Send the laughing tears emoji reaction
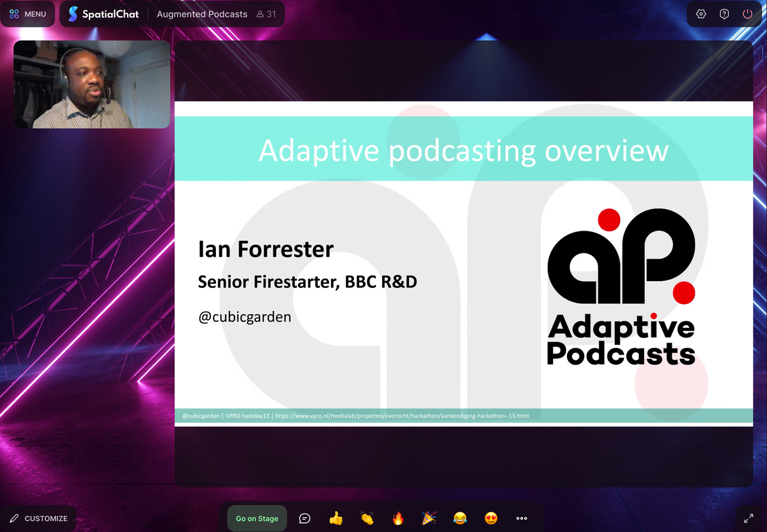Viewport: 767px width, 532px height. click(x=460, y=518)
